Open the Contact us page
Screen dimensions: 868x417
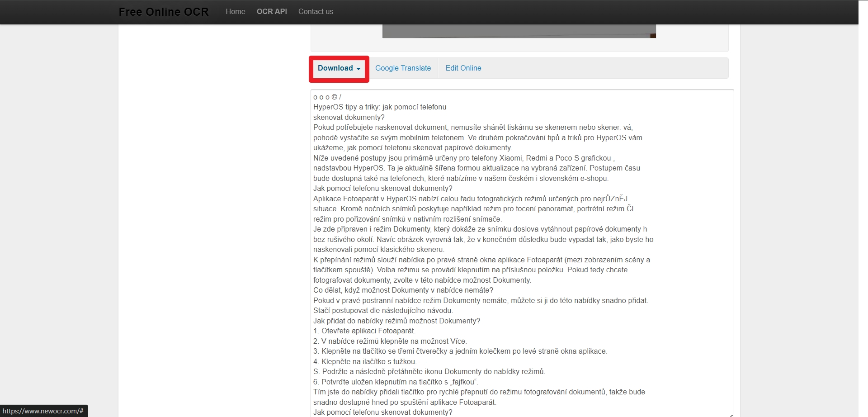click(316, 12)
